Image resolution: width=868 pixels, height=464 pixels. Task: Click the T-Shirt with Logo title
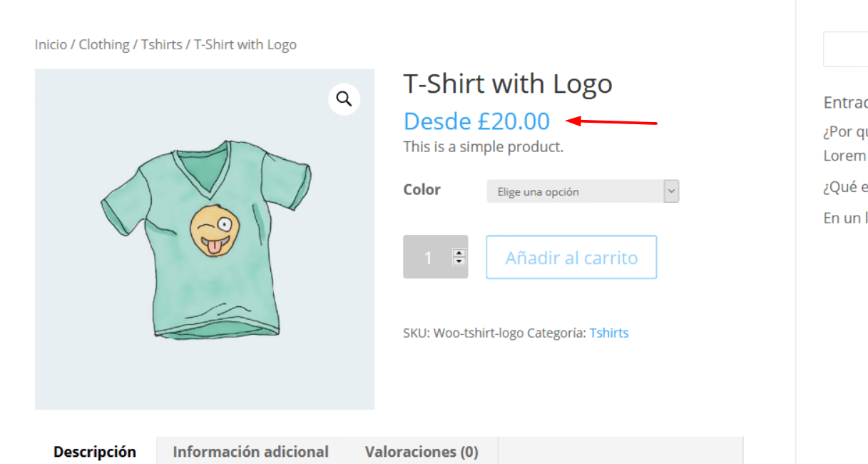[x=508, y=84]
